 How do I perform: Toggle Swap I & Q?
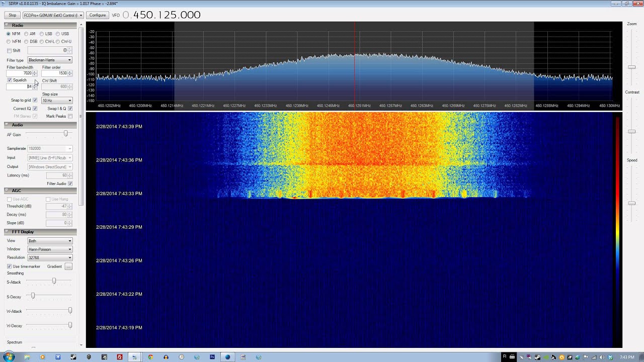click(70, 108)
